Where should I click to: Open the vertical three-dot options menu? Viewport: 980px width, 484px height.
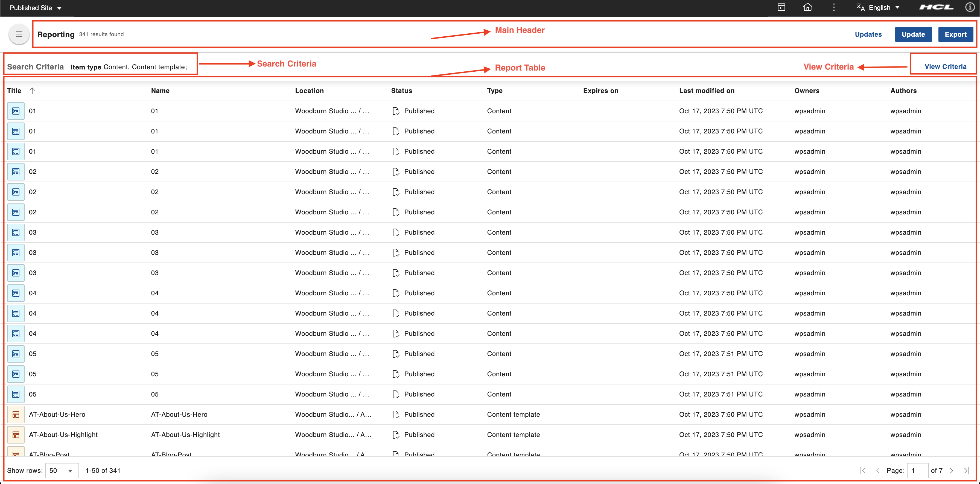click(x=833, y=7)
